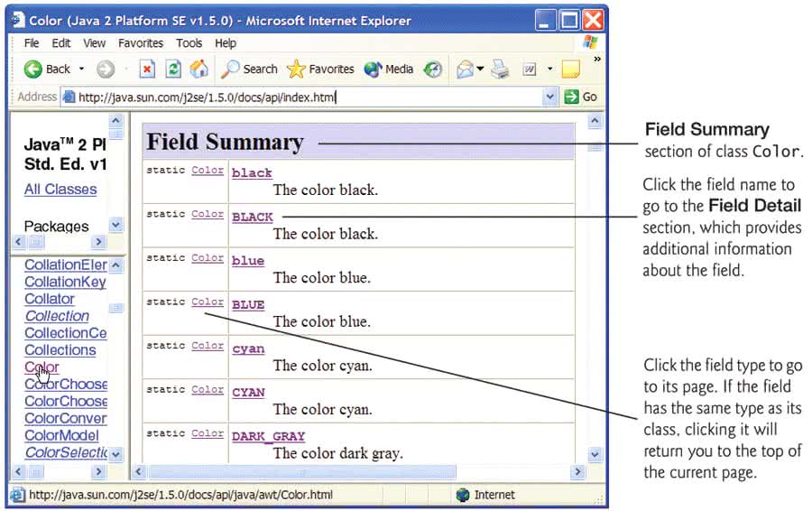Refresh the page with the Refresh icon
This screenshot has width=812, height=511.
[x=173, y=69]
